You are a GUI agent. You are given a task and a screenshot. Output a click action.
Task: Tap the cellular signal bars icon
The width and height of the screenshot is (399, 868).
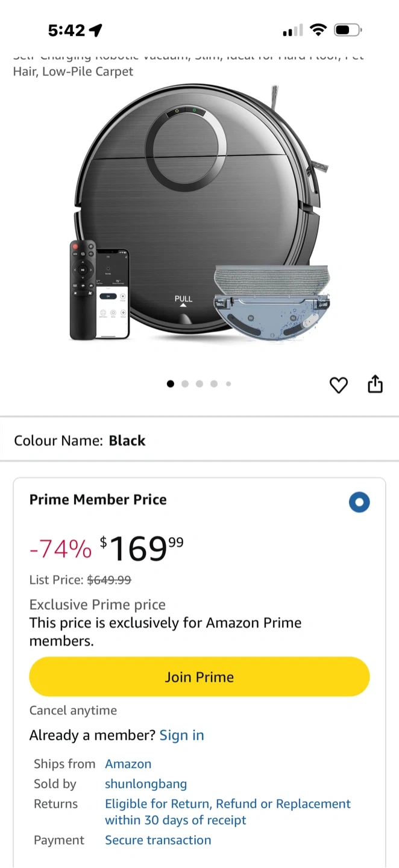pyautogui.click(x=292, y=30)
